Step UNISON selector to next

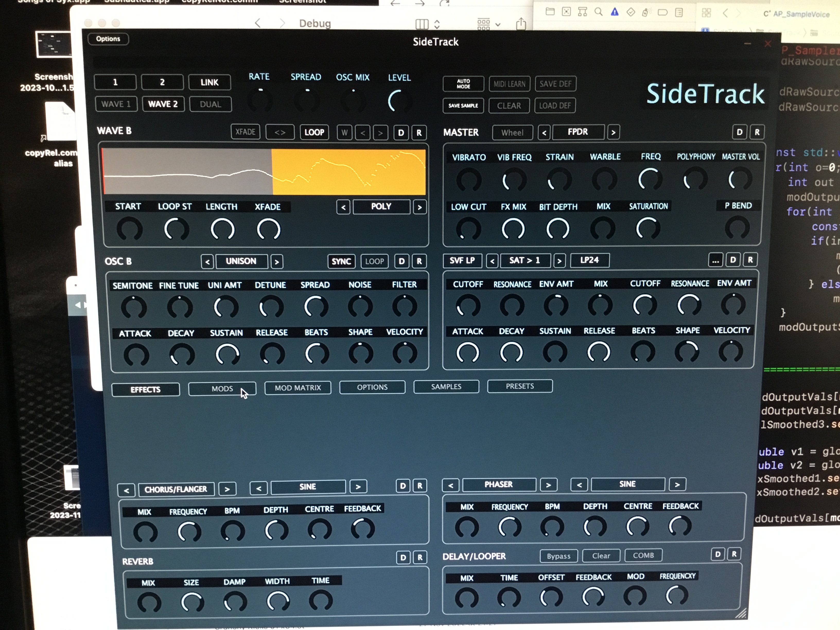coord(277,262)
